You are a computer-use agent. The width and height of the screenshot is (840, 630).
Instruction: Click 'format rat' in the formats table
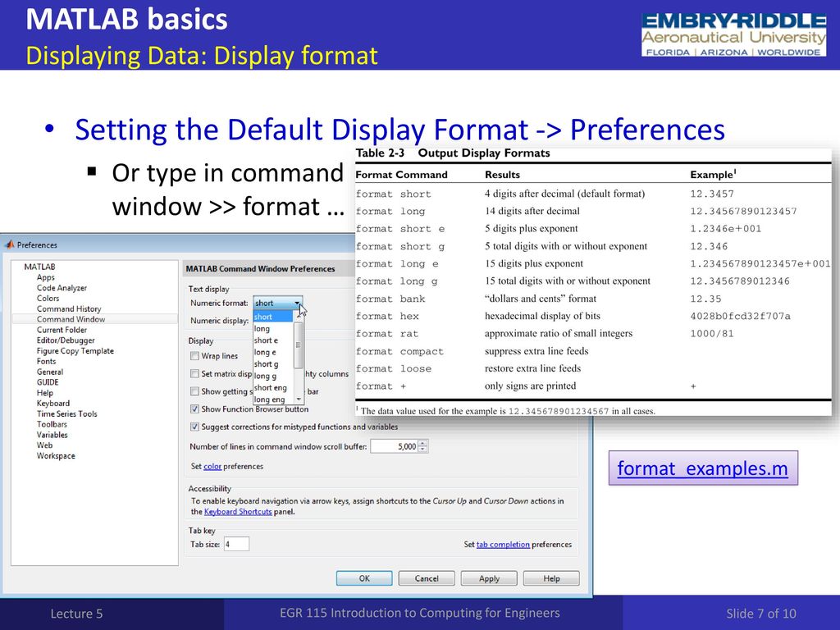pyautogui.click(x=387, y=334)
